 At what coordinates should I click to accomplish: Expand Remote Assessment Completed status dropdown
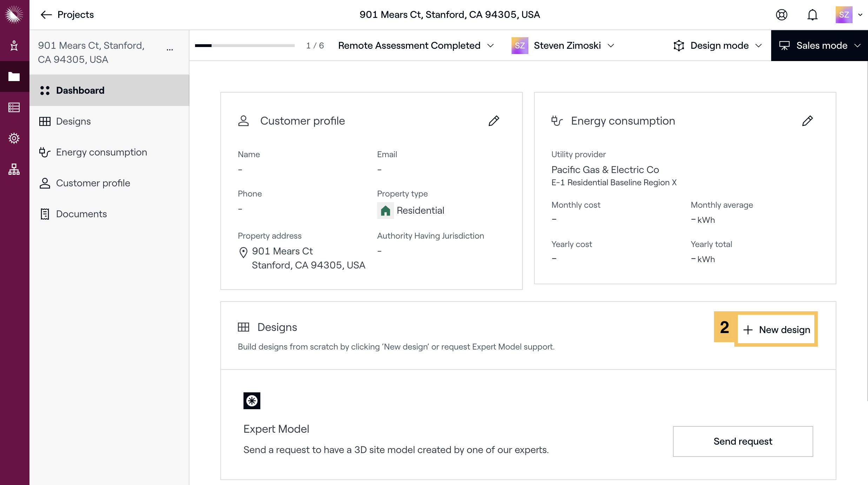point(416,46)
